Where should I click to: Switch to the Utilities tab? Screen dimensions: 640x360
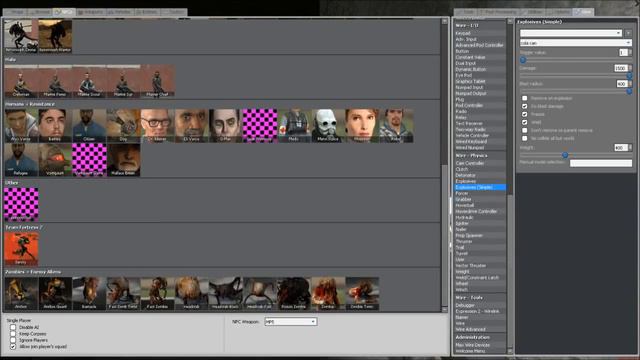pyautogui.click(x=532, y=12)
